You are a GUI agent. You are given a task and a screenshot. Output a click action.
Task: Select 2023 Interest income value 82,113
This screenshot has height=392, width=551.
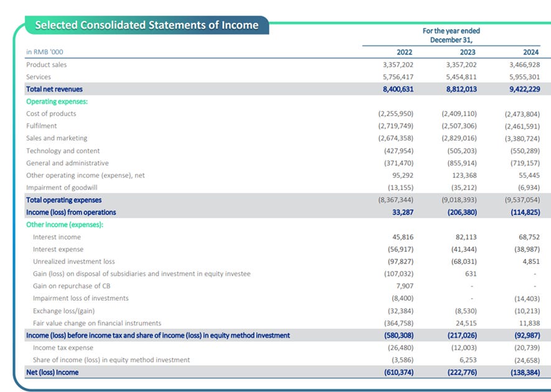466,237
